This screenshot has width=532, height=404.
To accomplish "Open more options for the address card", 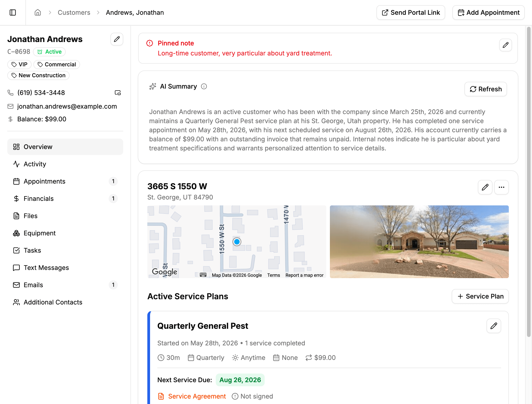I will [x=502, y=187].
